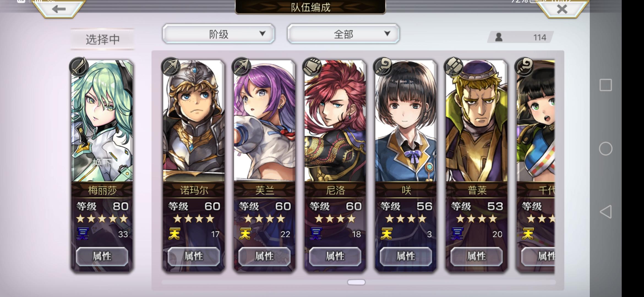The width and height of the screenshot is (644, 297).
Task: Remove 梅丽莎 via the 换下 portrait
Action: (102, 121)
